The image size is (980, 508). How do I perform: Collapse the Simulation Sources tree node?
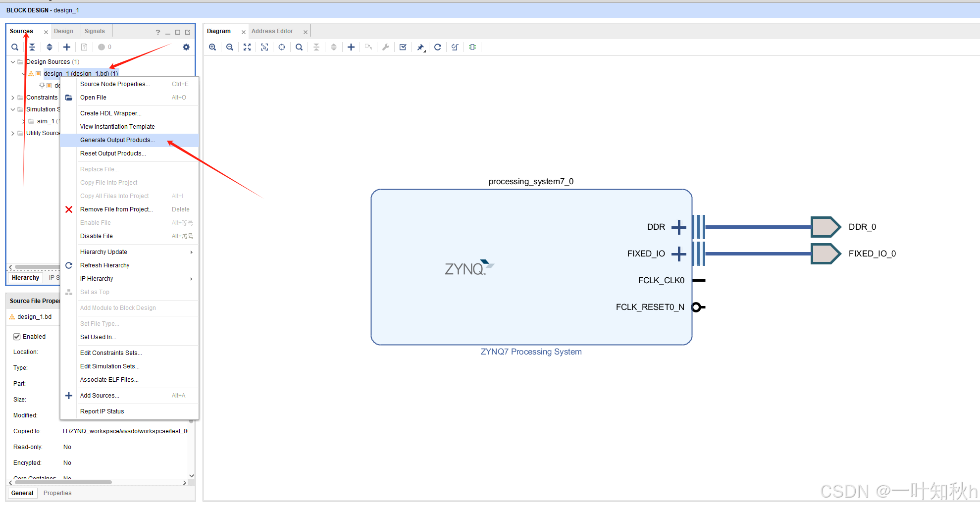[13, 109]
